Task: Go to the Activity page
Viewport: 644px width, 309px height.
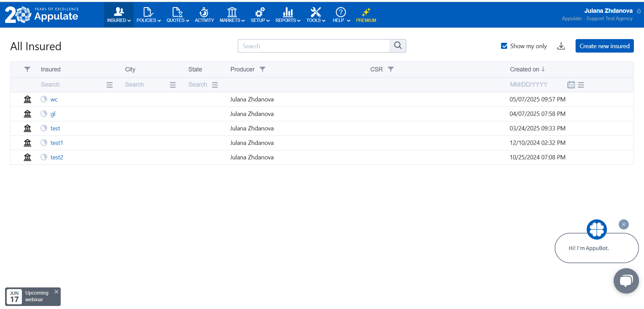Action: (204, 15)
